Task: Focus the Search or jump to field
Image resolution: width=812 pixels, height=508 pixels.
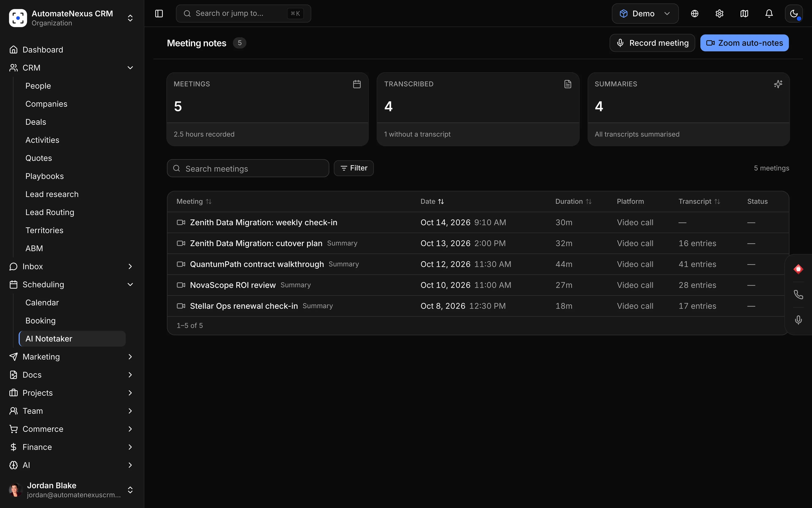Action: (243, 13)
